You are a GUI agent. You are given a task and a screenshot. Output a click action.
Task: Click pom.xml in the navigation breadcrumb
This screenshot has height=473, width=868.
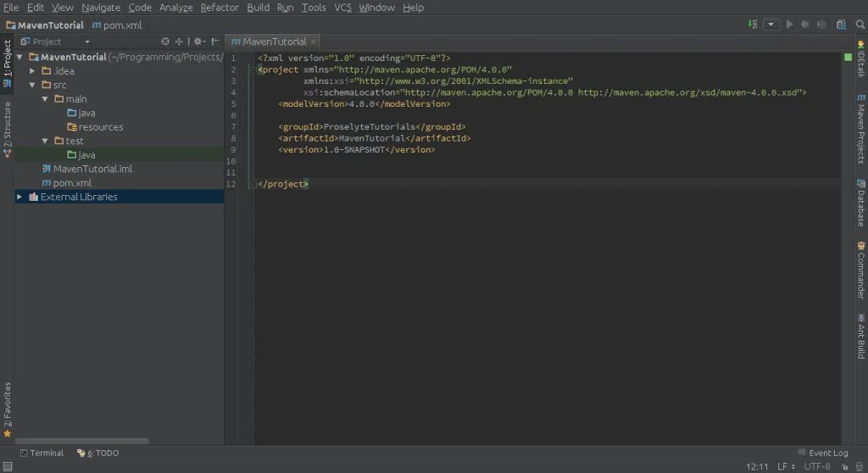pos(117,25)
